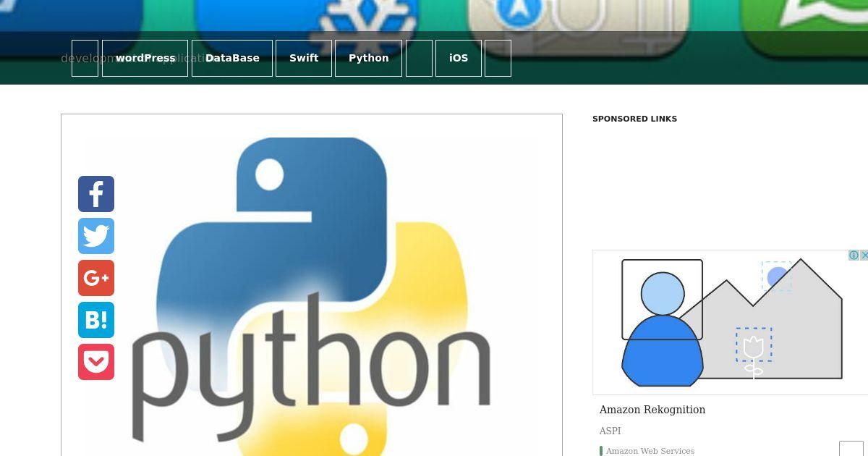Open the ad info (i) icon

pyautogui.click(x=854, y=256)
